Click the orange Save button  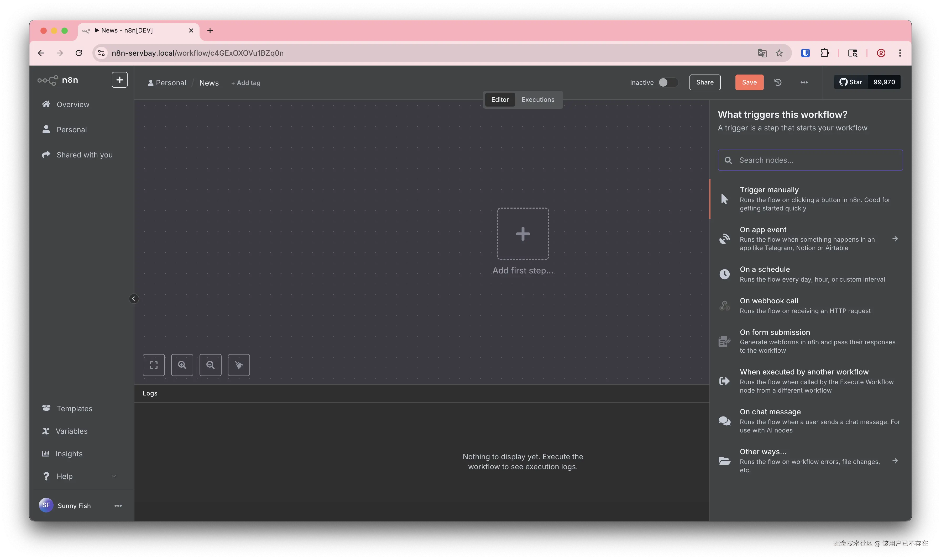pyautogui.click(x=749, y=82)
